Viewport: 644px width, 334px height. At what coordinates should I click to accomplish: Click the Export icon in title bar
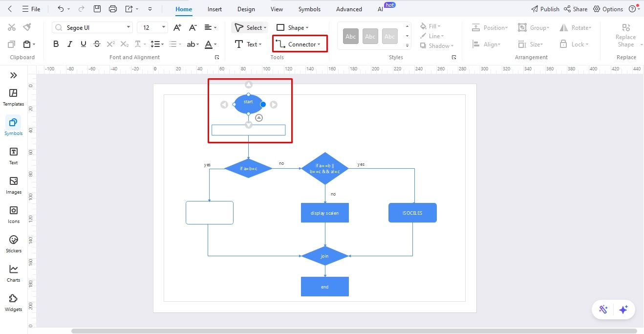[129, 9]
